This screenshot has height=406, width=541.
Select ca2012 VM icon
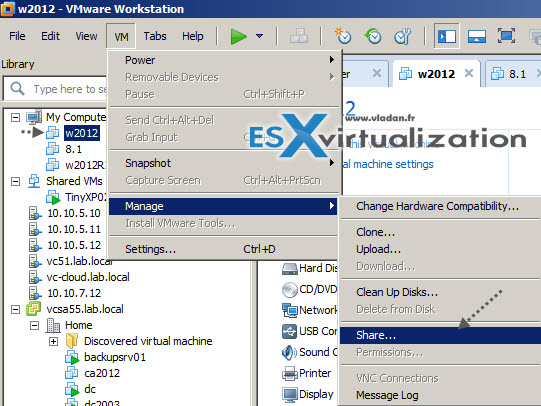(x=71, y=373)
